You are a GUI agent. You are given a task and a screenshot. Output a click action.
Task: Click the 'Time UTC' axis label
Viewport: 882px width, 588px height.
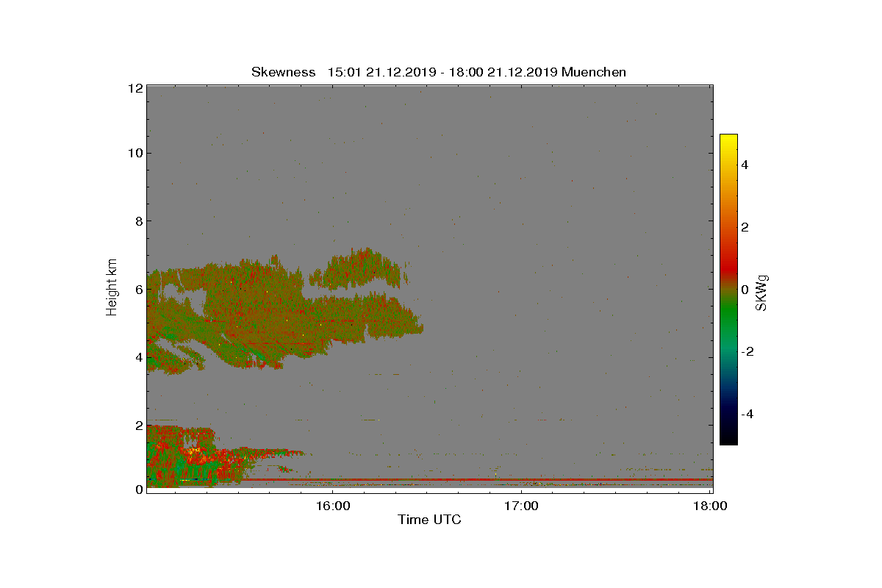point(430,520)
